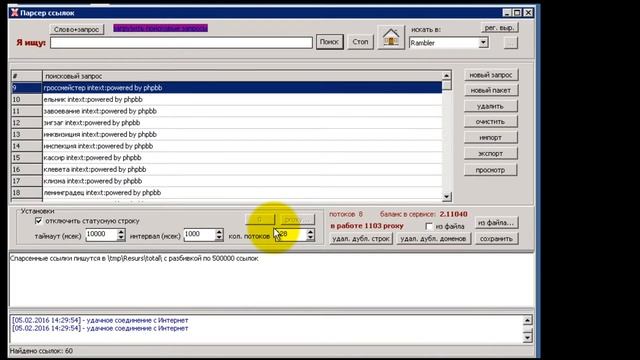The width and height of the screenshot is (640, 360).
Task: Click the 'сохранить' button
Action: pyautogui.click(x=496, y=239)
